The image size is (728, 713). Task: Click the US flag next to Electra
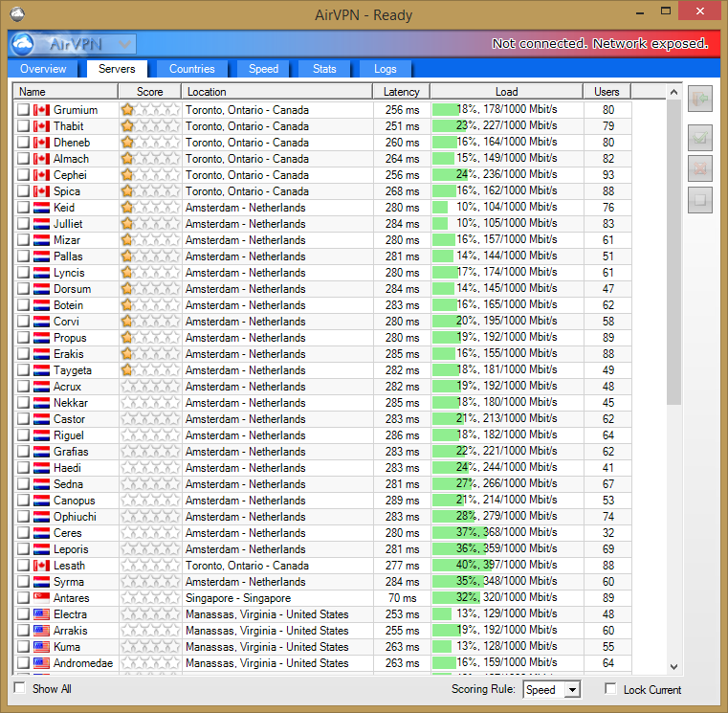pyautogui.click(x=41, y=614)
